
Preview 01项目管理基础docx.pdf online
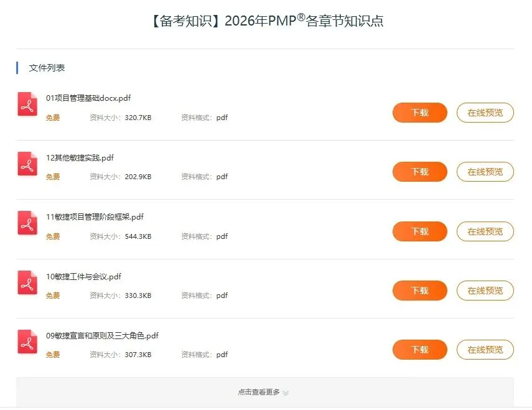coord(485,113)
